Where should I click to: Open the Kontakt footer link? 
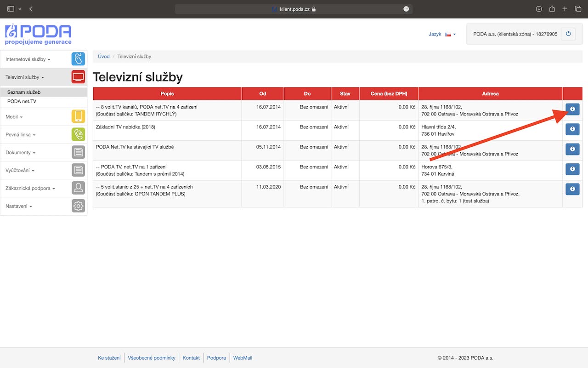click(x=191, y=358)
